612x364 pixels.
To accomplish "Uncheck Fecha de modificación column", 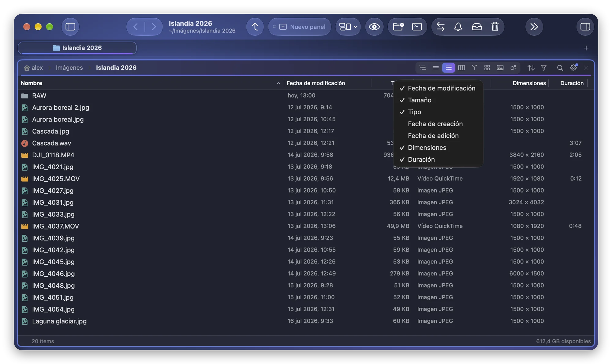I will tap(438, 88).
